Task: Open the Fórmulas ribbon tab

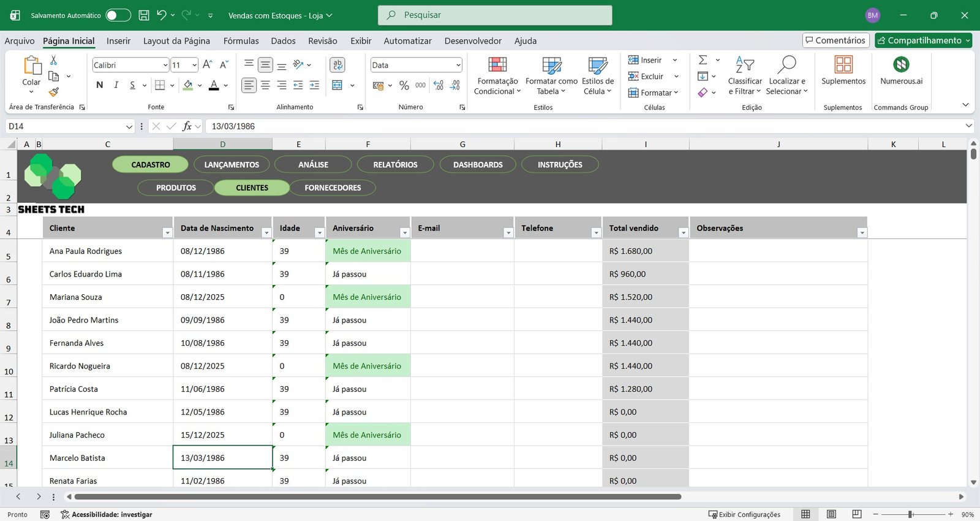Action: click(241, 41)
